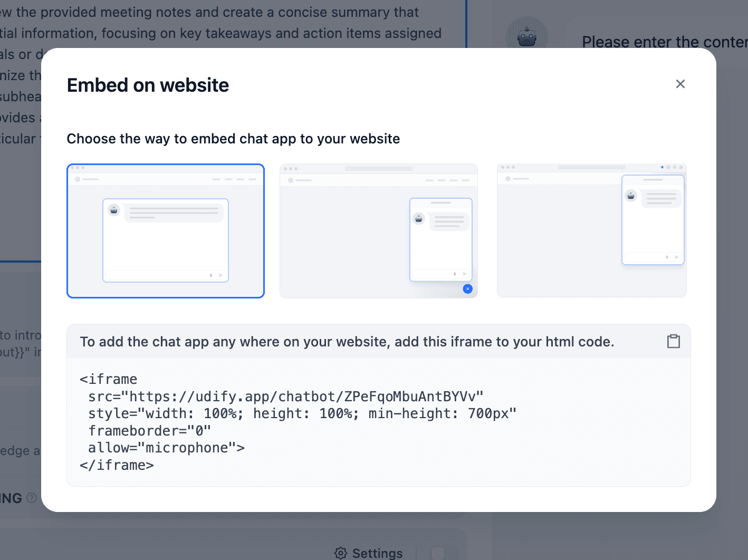Click the robot icon in second embed preview
Image resolution: width=748 pixels, height=560 pixels.
point(419,218)
